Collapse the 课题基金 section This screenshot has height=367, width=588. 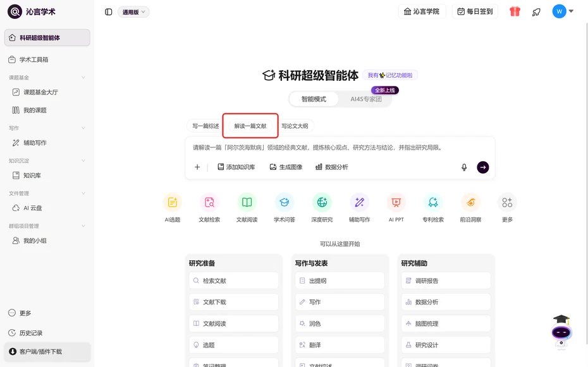[x=83, y=78]
